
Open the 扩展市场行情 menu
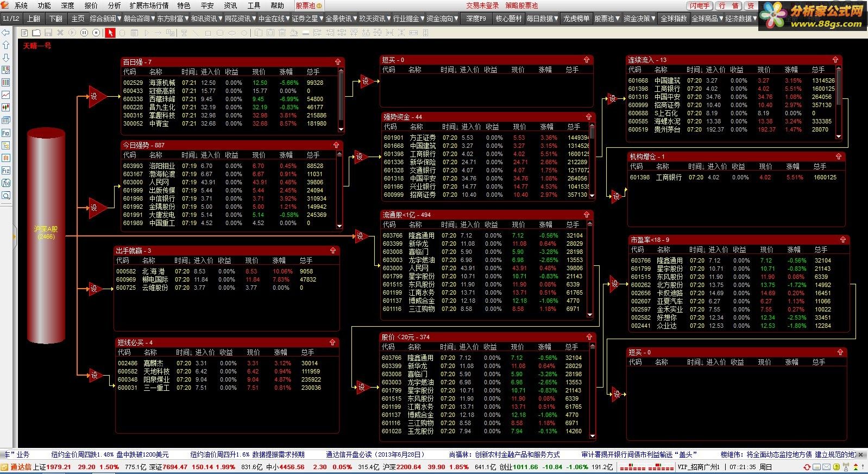tap(149, 5)
